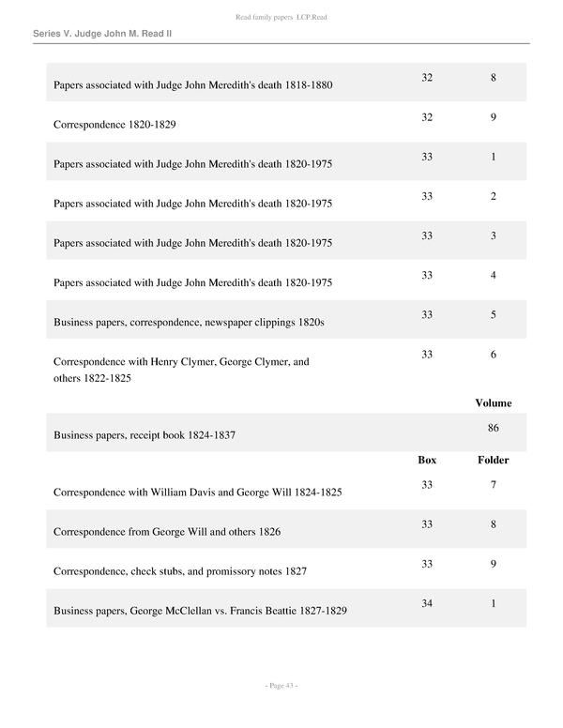Click folder number 6 of the Clymer correspondence
The width and height of the screenshot is (563, 728).
coord(493,355)
